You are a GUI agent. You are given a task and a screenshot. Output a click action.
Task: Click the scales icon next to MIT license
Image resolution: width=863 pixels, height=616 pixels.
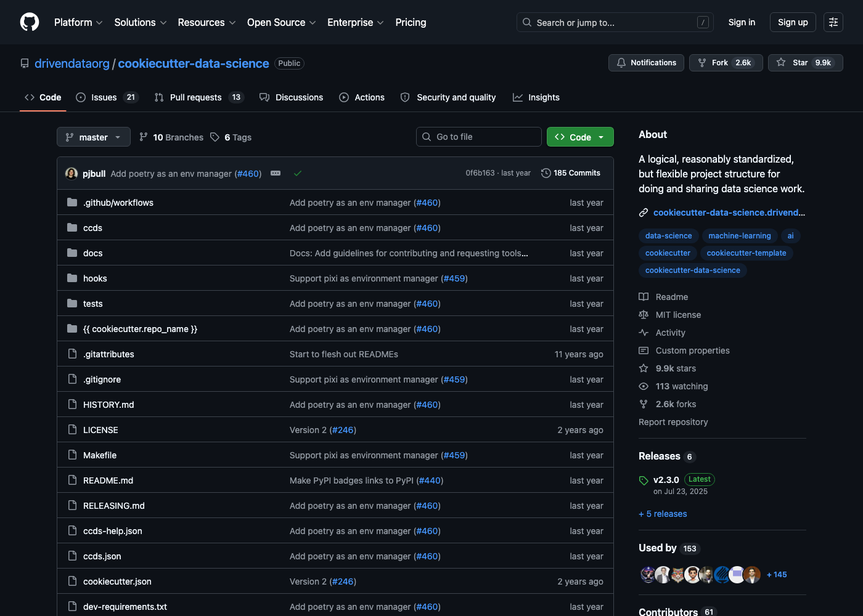click(x=644, y=315)
